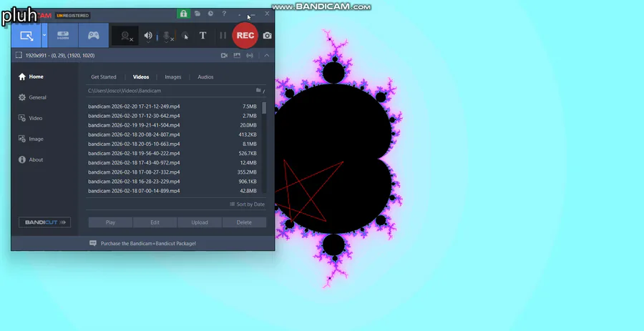Click Purchase the Bandicam+Bandicut Package link
The height and width of the screenshot is (331, 644).
tap(148, 244)
